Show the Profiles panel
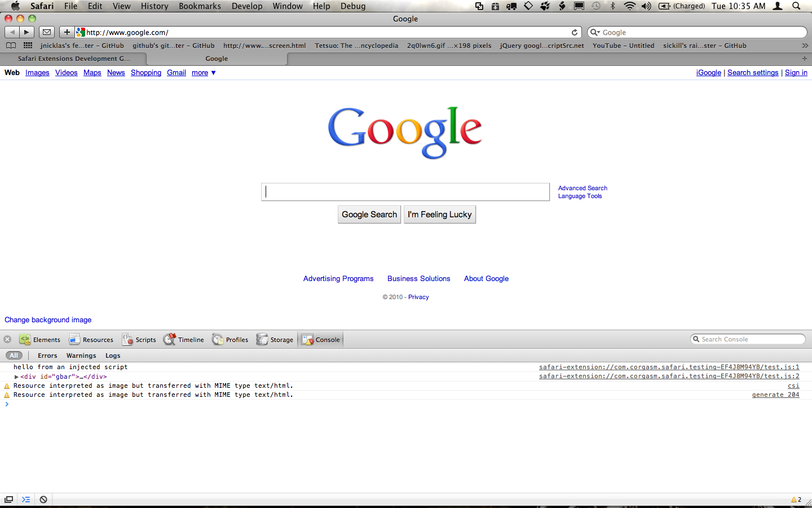Screen dimensions: 812x508 pos(230,340)
